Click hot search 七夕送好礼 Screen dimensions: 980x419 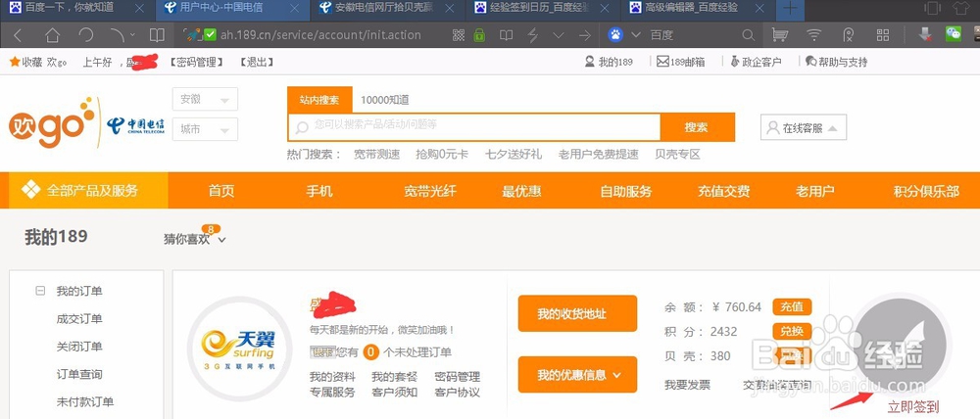pyautogui.click(x=514, y=155)
